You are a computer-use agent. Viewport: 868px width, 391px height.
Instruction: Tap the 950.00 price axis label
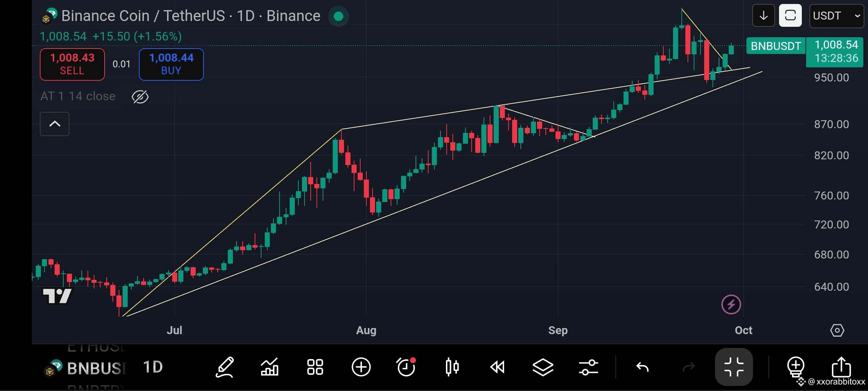[x=831, y=77]
